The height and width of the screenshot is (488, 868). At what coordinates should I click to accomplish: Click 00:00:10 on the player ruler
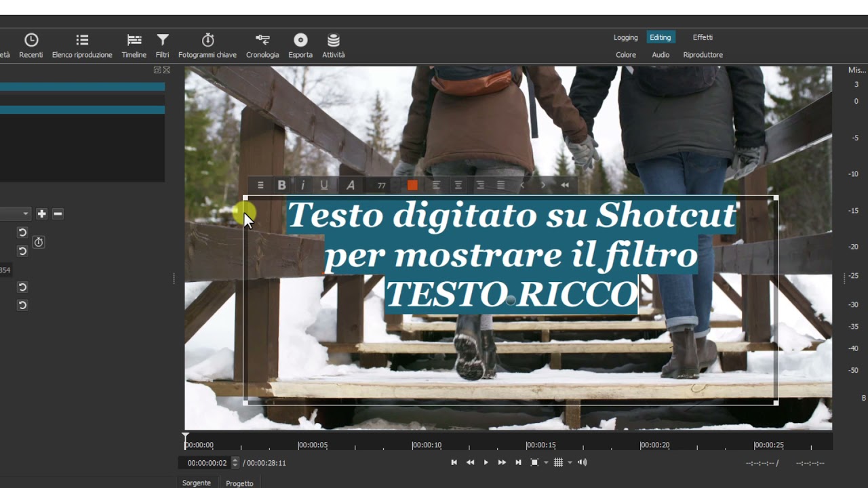click(x=427, y=445)
